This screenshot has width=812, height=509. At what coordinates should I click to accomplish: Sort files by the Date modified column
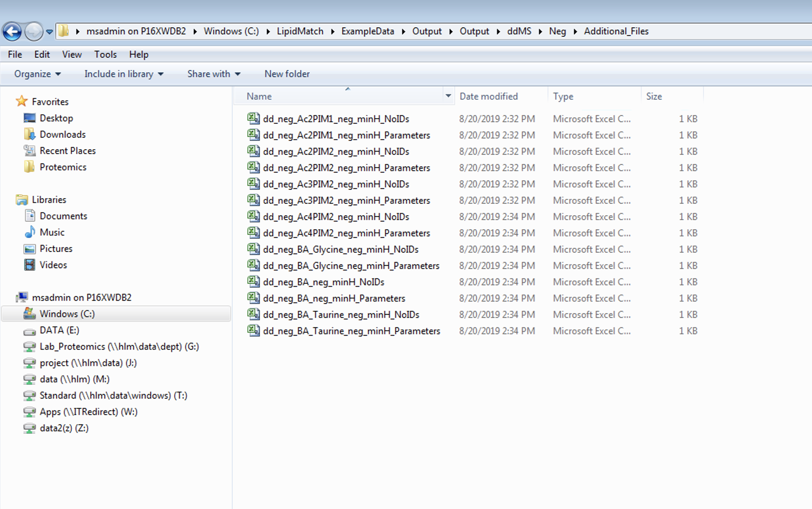click(x=488, y=96)
